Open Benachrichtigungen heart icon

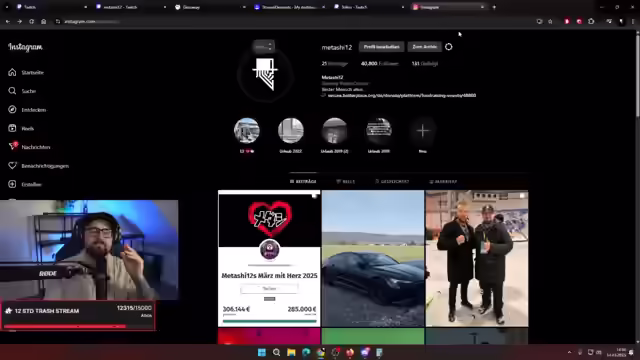coord(12,165)
